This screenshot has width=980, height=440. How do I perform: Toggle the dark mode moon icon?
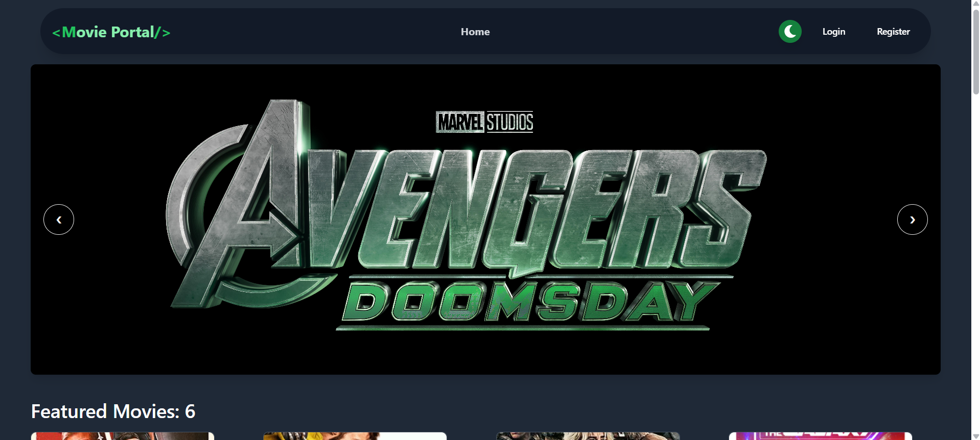pyautogui.click(x=790, y=32)
